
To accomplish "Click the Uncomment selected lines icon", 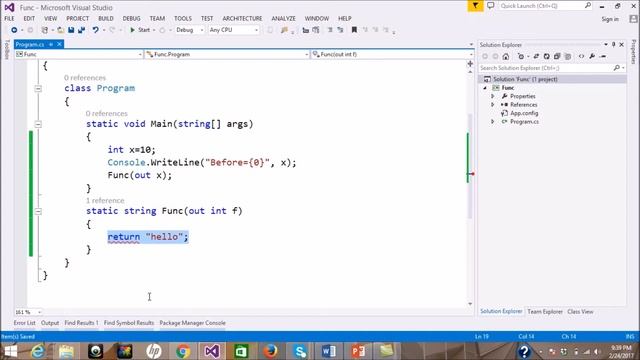I will [x=340, y=30].
